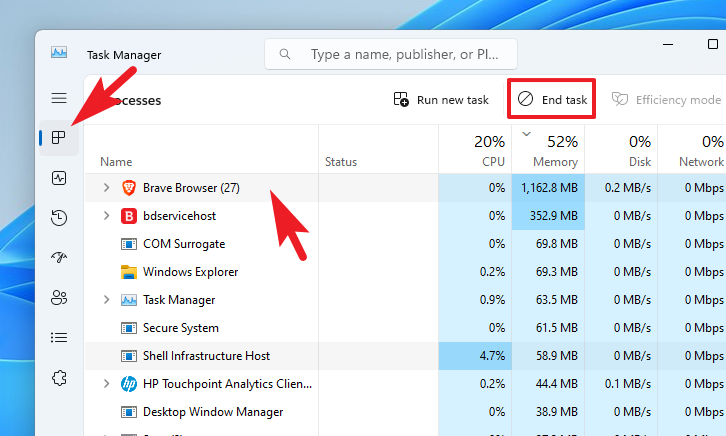Open the Details page in sidebar
This screenshot has height=436, width=726.
(59, 337)
